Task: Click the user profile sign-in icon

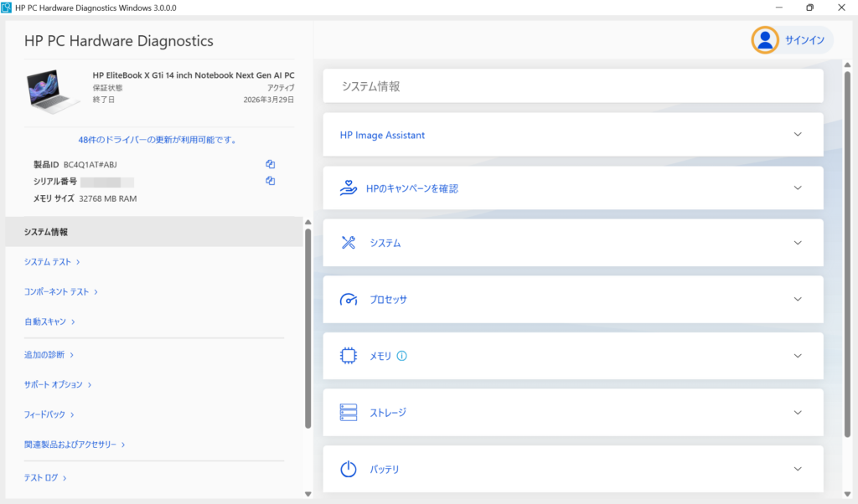Action: tap(764, 40)
